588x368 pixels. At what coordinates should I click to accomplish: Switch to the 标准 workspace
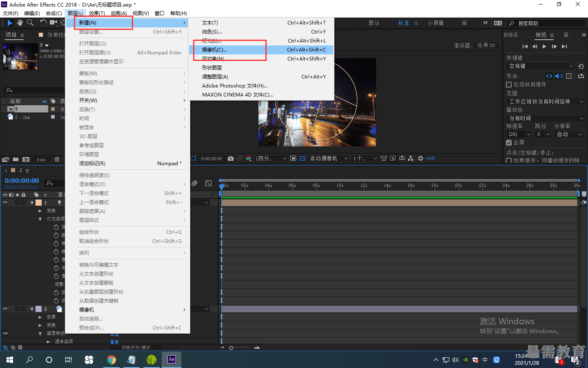pos(403,23)
